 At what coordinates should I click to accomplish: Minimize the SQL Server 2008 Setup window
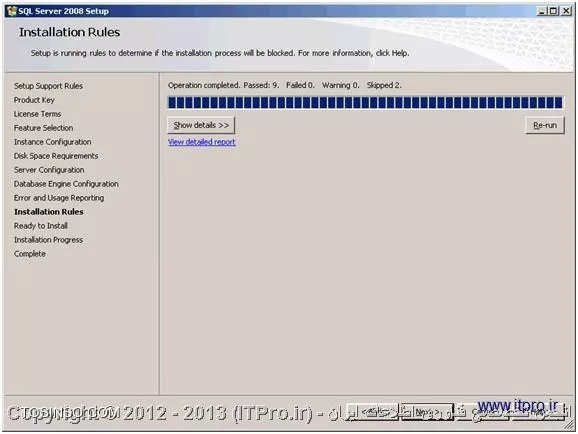[x=542, y=11]
